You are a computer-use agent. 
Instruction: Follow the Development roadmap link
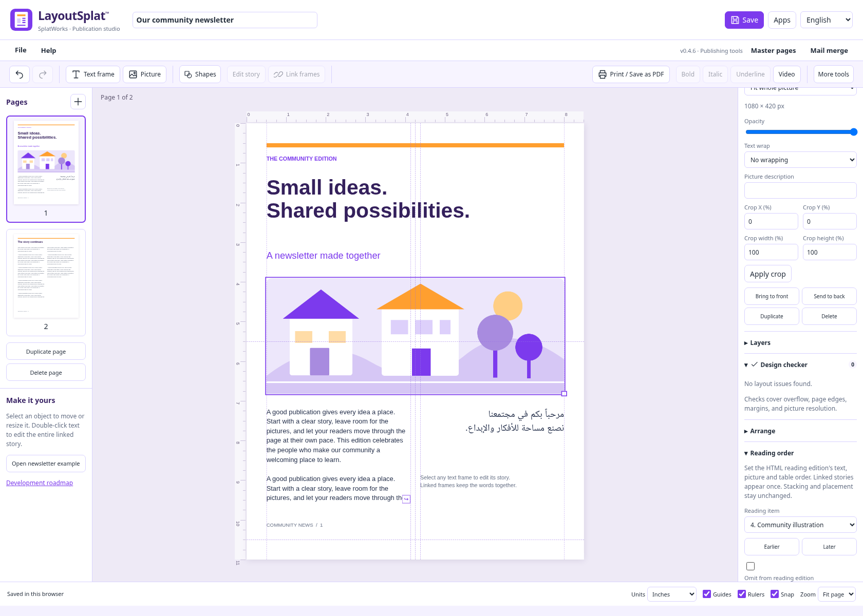point(40,483)
